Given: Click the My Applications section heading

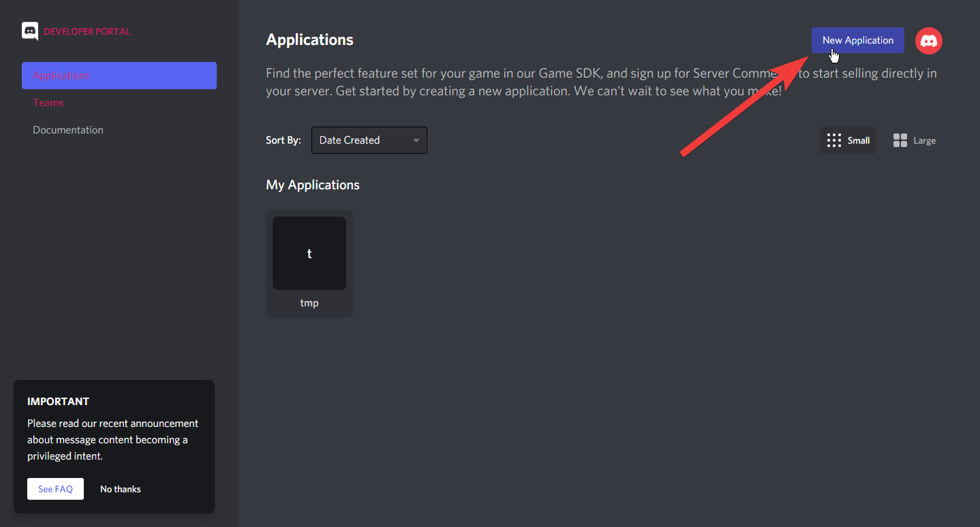Looking at the screenshot, I should tap(313, 185).
